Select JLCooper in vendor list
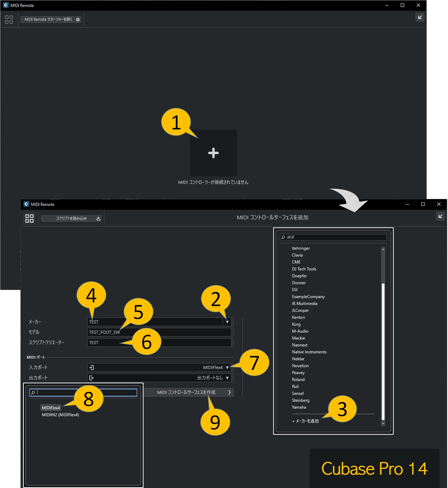 coord(300,310)
